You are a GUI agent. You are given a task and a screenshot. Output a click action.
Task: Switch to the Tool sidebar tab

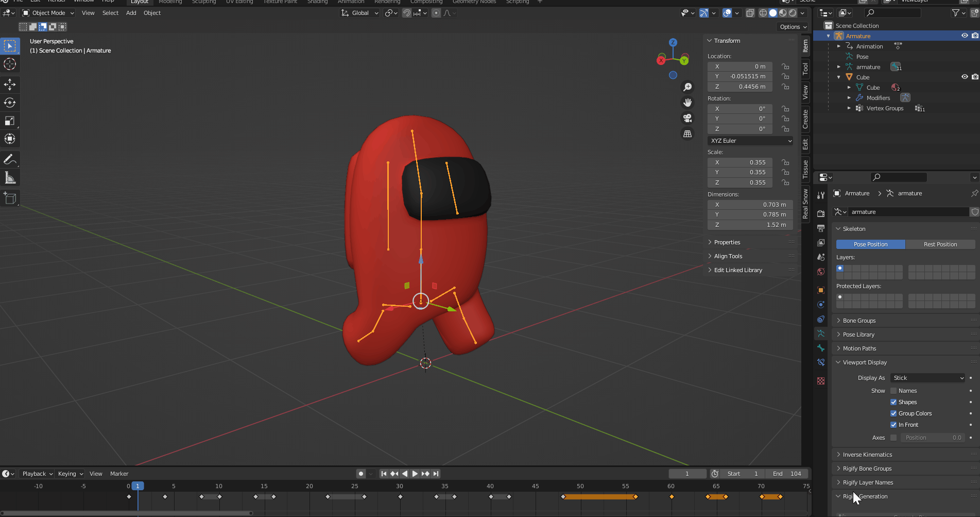(x=805, y=69)
